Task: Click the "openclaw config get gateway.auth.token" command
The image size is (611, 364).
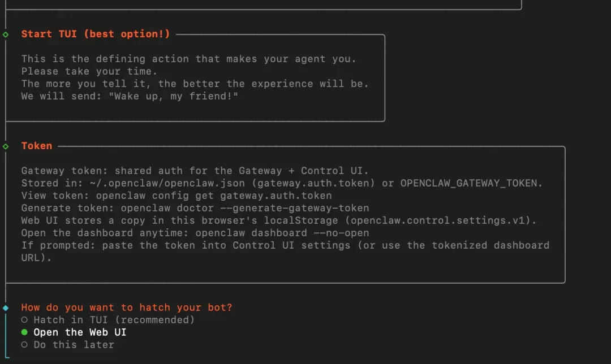Action: point(214,196)
